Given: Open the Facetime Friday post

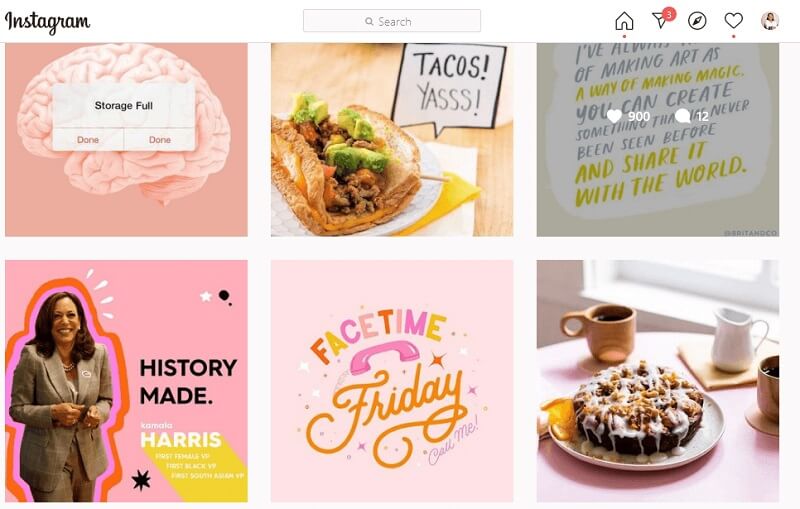Looking at the screenshot, I should point(392,381).
